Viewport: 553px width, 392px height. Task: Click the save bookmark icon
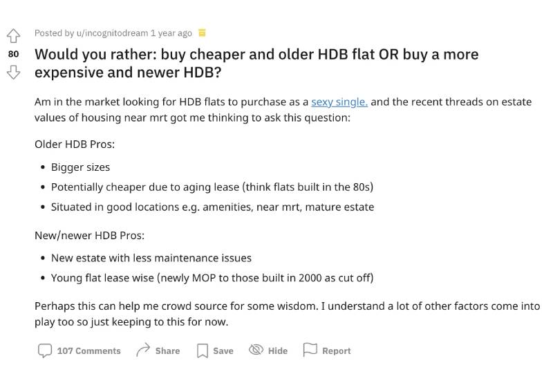click(x=203, y=351)
